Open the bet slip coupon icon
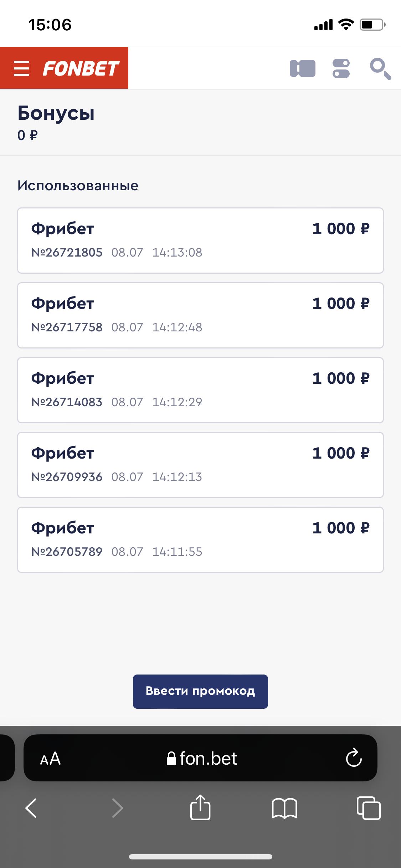The image size is (401, 868). click(x=302, y=68)
